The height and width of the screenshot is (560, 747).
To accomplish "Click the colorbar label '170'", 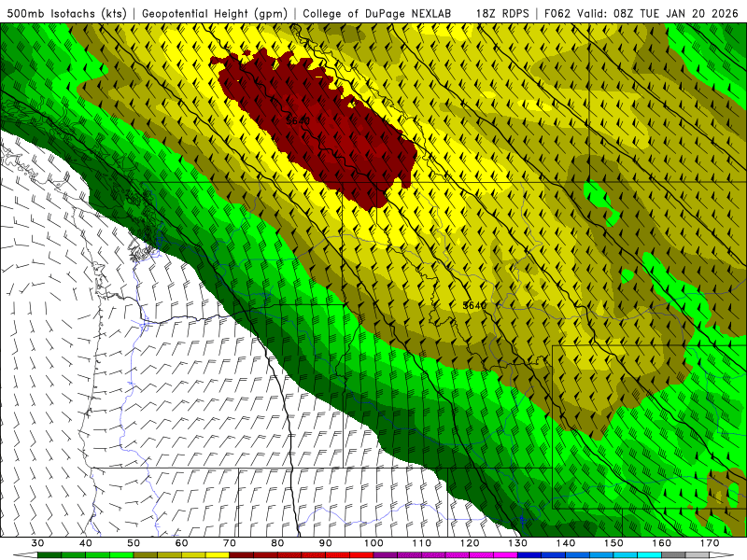I will click(710, 543).
